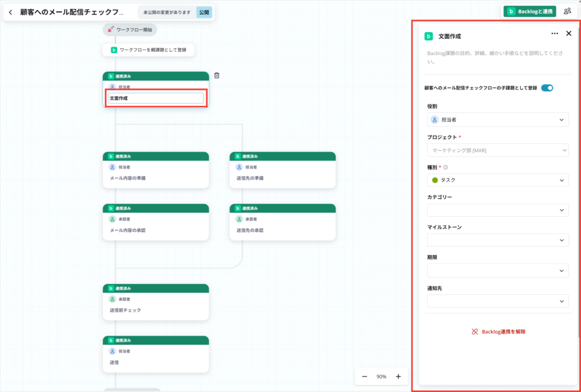Select the 送信先の承認 step card
Image resolution: width=581 pixels, height=392 pixels.
click(283, 222)
